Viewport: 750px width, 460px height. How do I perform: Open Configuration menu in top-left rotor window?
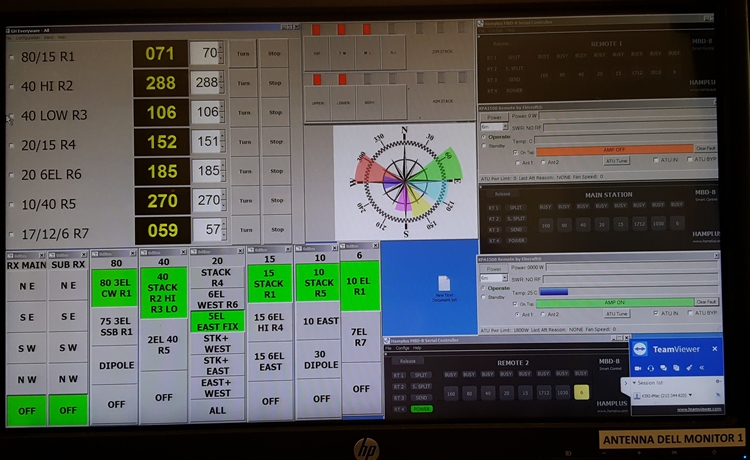pyautogui.click(x=27, y=37)
